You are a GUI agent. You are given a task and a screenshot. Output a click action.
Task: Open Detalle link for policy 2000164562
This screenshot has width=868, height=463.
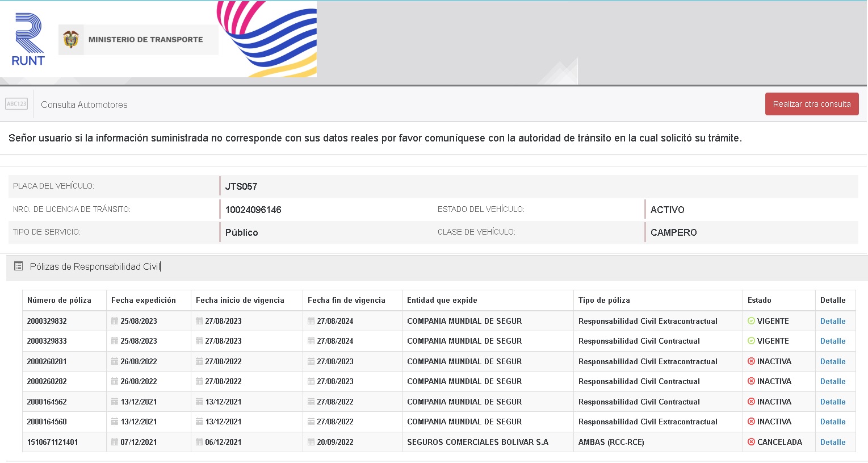(x=832, y=402)
